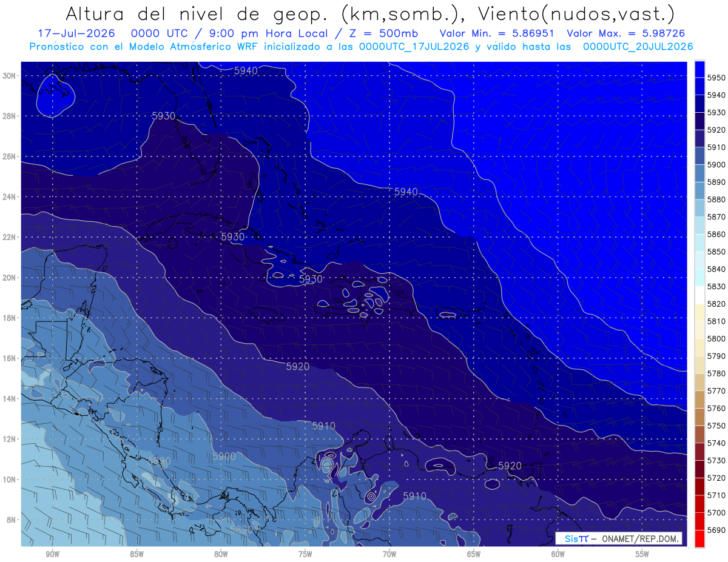Select the date '17-Jul-2026' in the header
728x562 pixels.
click(75, 33)
